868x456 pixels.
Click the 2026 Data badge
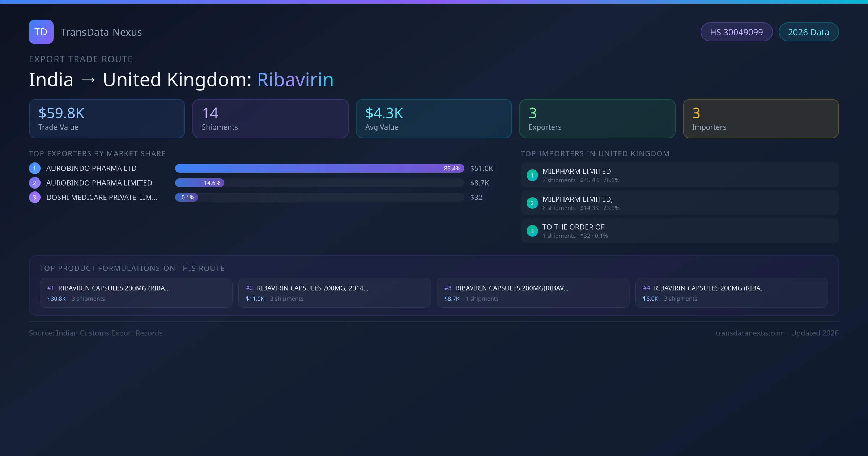[808, 32]
